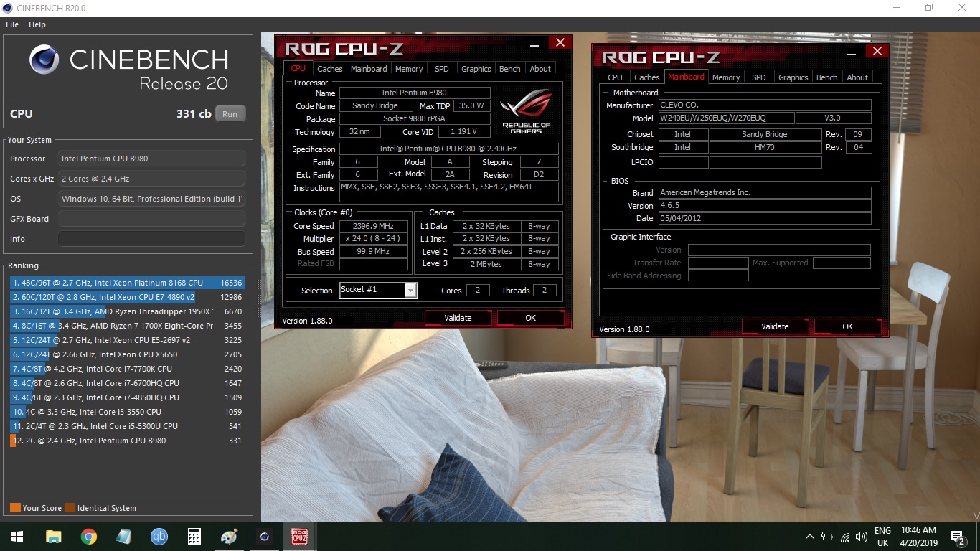Click the CLEVO CO. manufacturer value
Screen dimensions: 980x551
765,105
